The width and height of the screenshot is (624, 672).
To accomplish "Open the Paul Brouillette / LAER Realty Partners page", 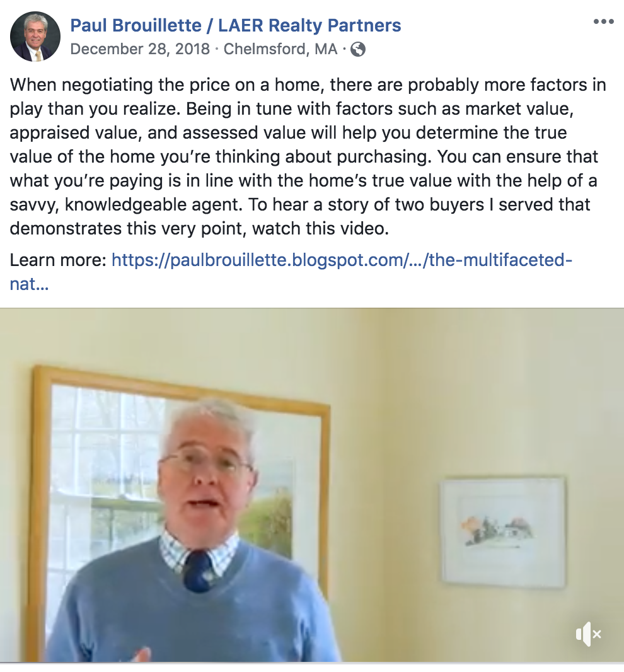I will 235,25.
